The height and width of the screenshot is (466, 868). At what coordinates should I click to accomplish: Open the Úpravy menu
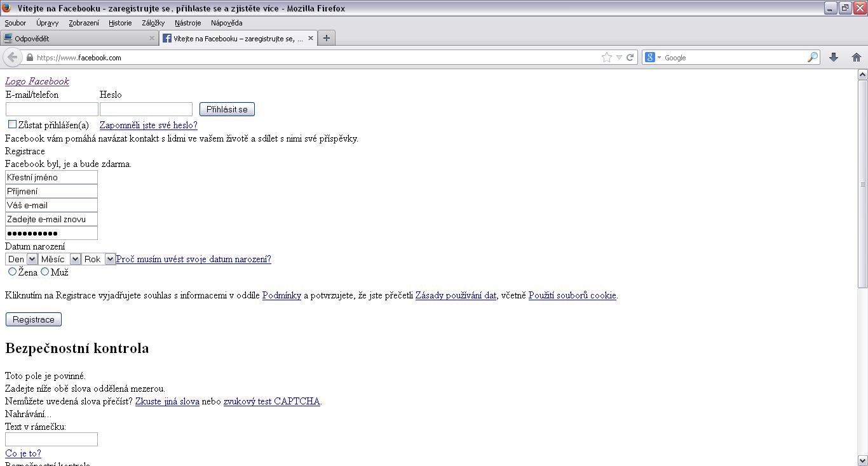coord(47,23)
